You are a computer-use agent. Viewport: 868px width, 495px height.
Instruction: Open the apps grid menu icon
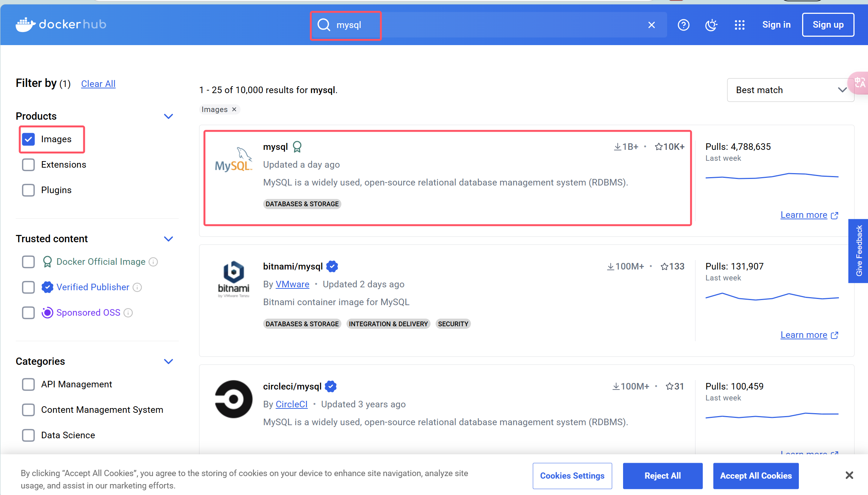pyautogui.click(x=739, y=25)
